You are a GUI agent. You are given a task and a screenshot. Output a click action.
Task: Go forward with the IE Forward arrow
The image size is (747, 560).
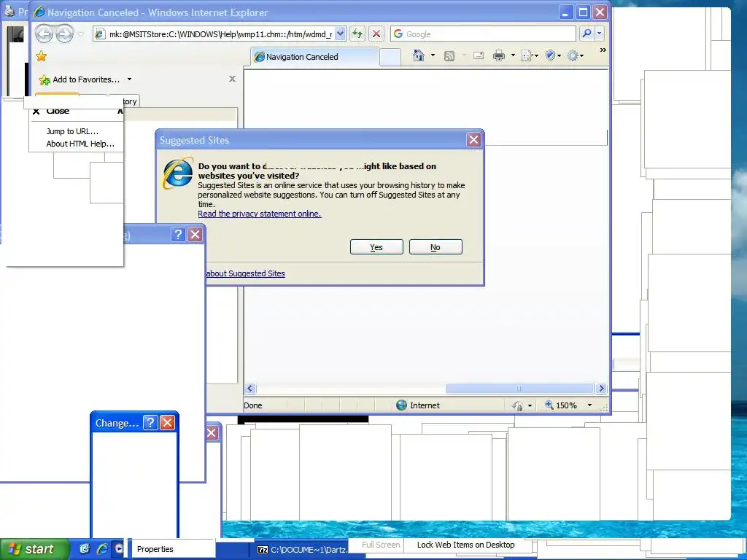click(64, 34)
